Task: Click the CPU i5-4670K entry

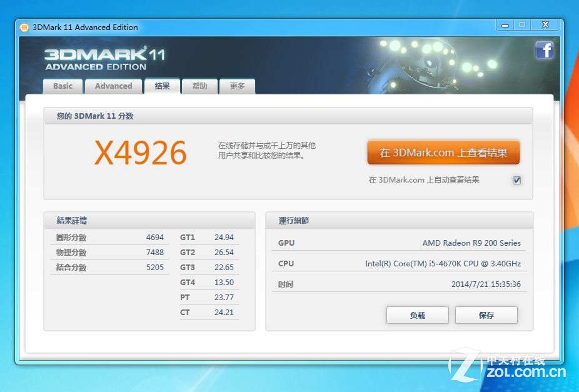Action: (399, 264)
